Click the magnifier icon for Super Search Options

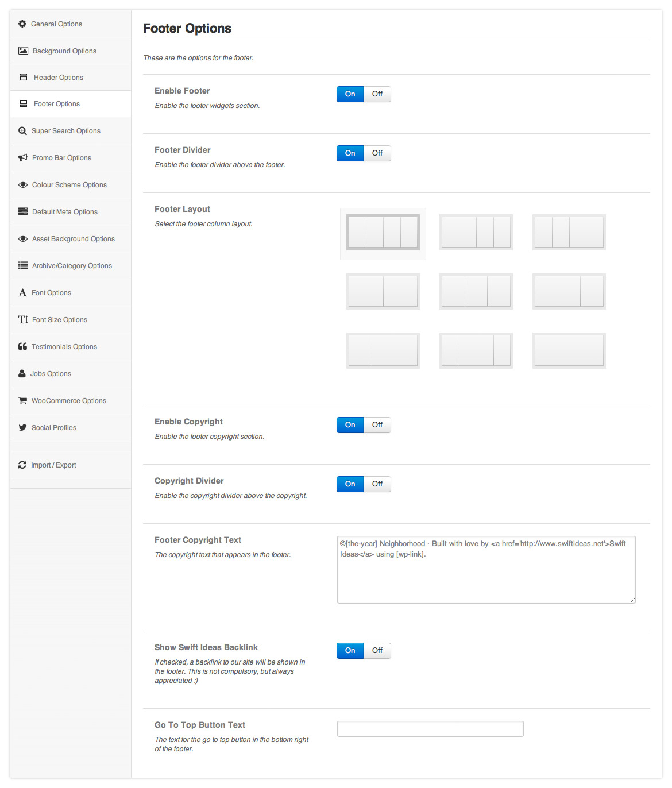pos(22,131)
